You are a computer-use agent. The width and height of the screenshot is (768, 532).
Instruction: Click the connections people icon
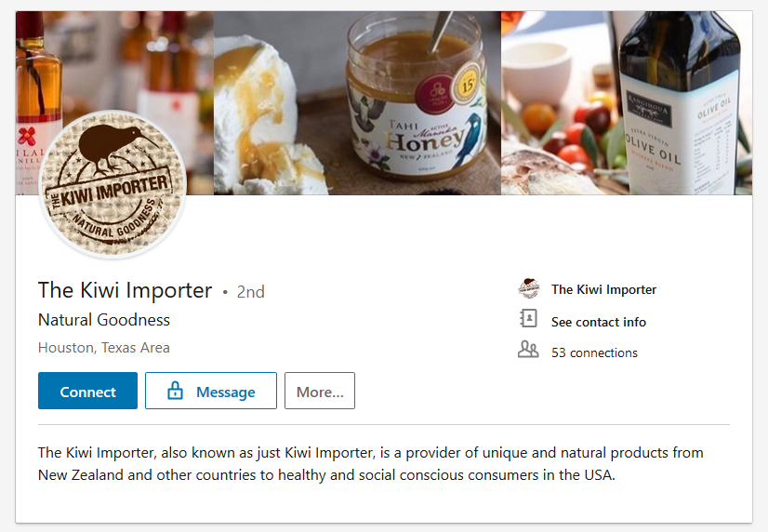coord(528,351)
